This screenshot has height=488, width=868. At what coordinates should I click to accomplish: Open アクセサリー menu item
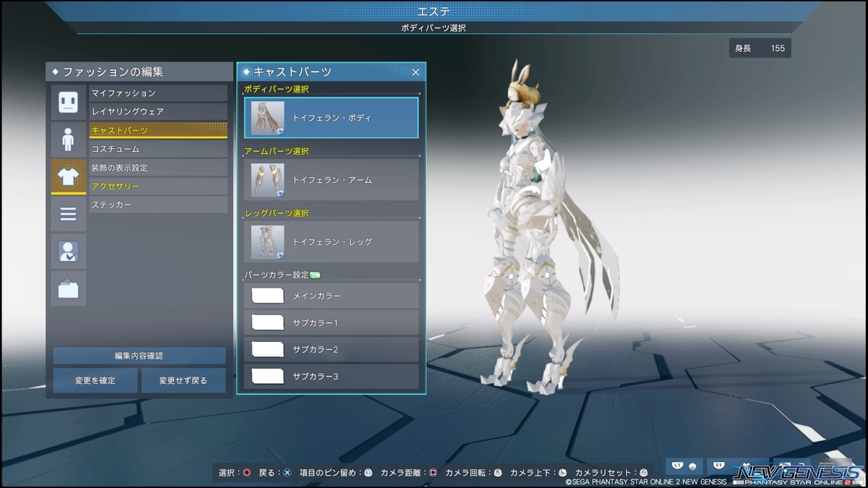pos(158,187)
